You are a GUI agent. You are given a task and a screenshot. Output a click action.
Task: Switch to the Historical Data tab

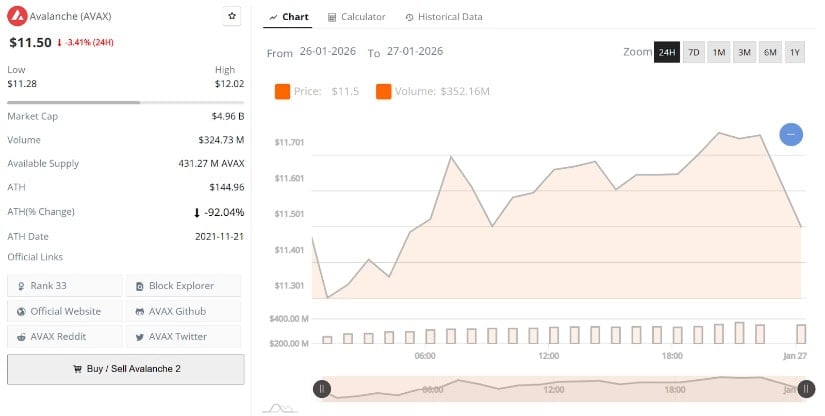click(444, 17)
